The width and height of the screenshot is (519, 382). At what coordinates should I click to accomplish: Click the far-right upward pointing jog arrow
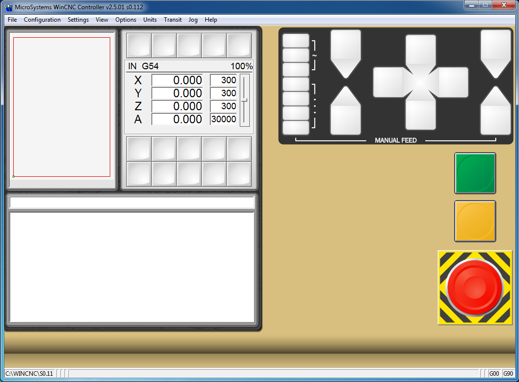tap(496, 111)
